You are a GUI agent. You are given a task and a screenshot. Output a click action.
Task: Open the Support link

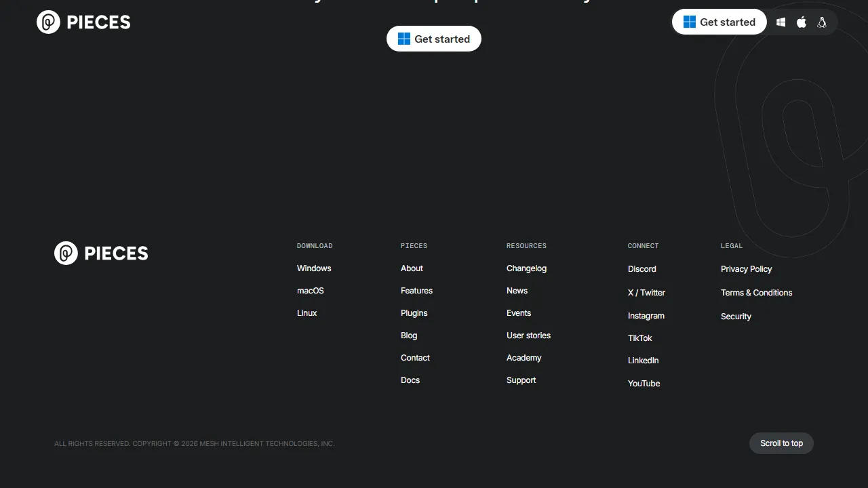pyautogui.click(x=521, y=380)
